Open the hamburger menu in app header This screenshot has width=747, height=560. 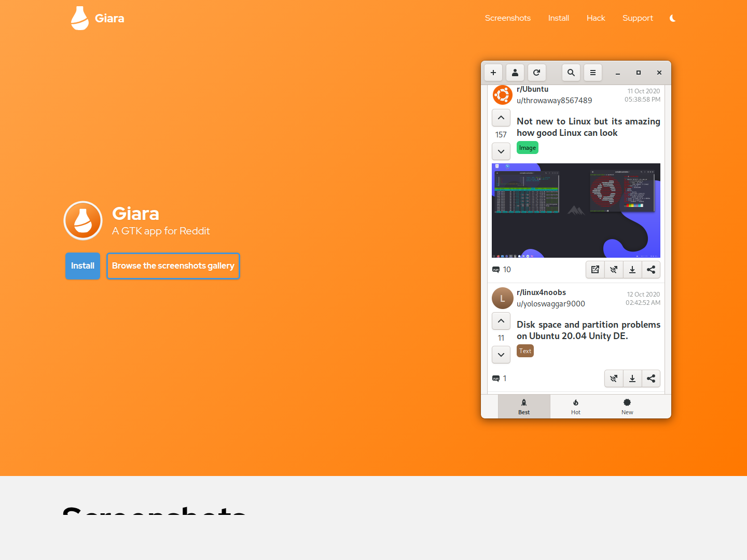(x=593, y=73)
